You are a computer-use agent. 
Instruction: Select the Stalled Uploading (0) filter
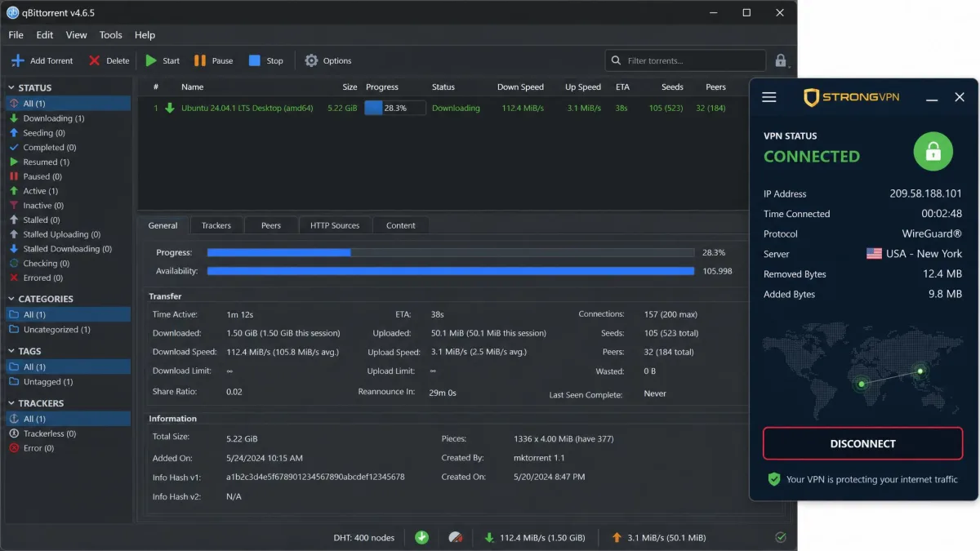coord(61,234)
